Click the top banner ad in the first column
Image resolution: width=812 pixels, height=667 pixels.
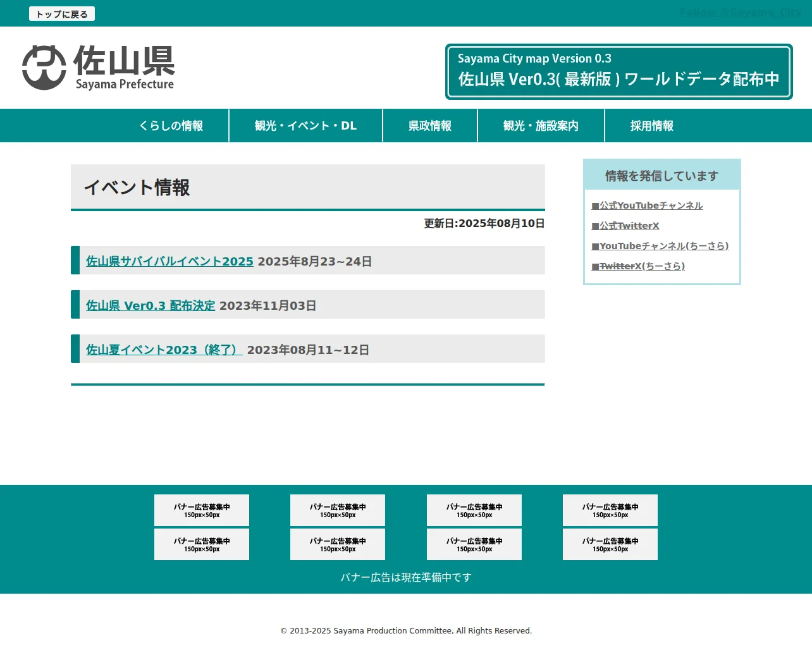click(202, 510)
